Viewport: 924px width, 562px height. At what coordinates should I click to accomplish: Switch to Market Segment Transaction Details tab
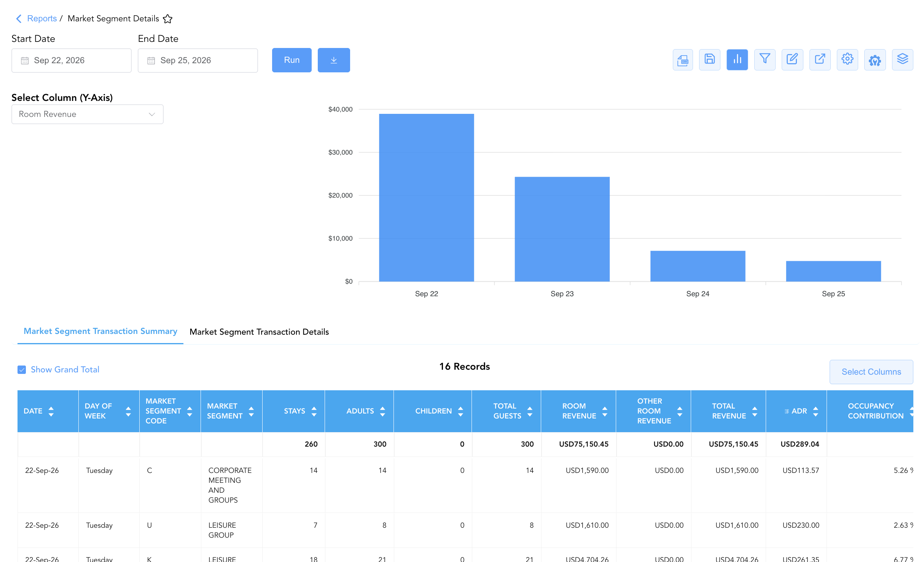(x=259, y=332)
